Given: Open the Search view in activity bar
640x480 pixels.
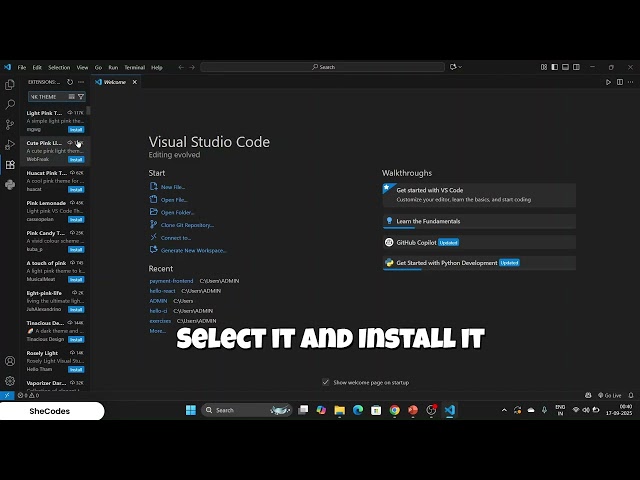Looking at the screenshot, I should 10,104.
